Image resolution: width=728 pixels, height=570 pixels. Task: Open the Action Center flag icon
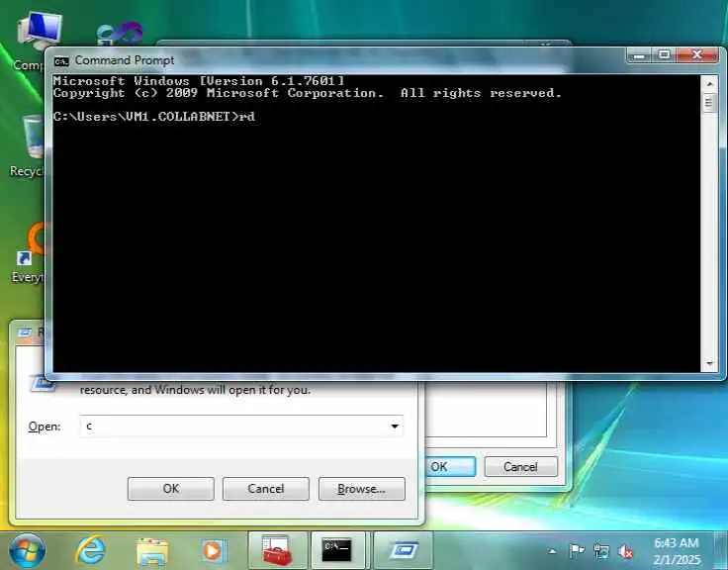[577, 551]
